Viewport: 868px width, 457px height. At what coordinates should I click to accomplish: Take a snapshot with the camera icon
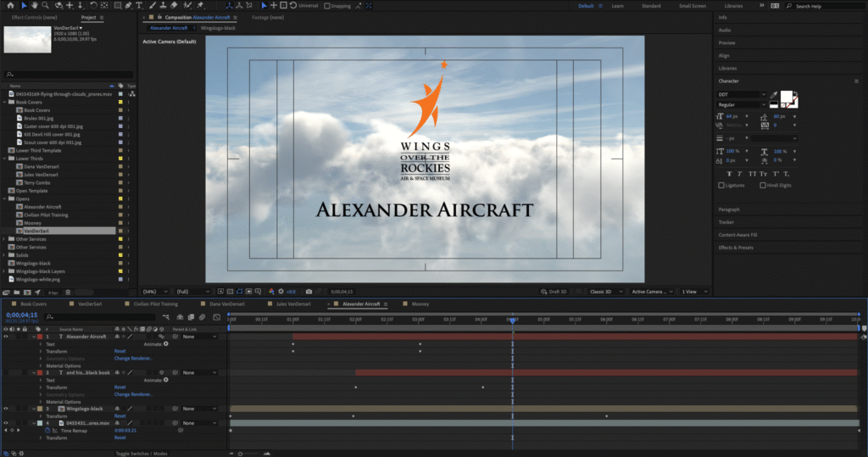(309, 292)
